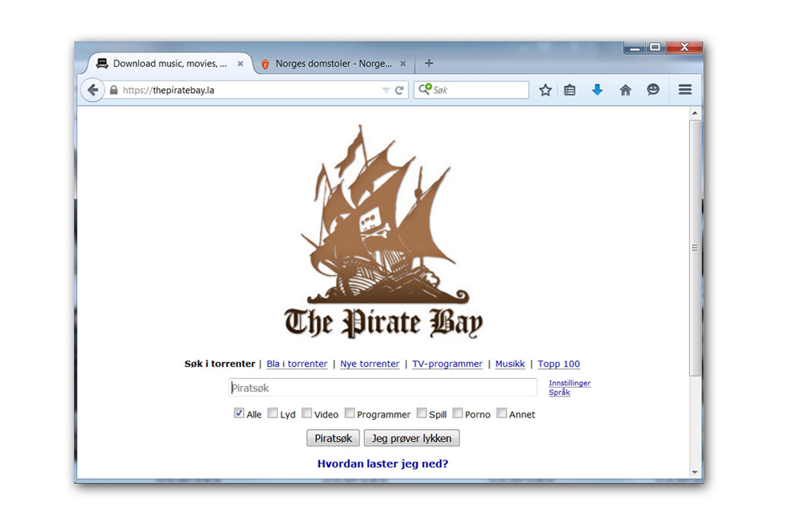Minimize the browser window

pos(635,48)
